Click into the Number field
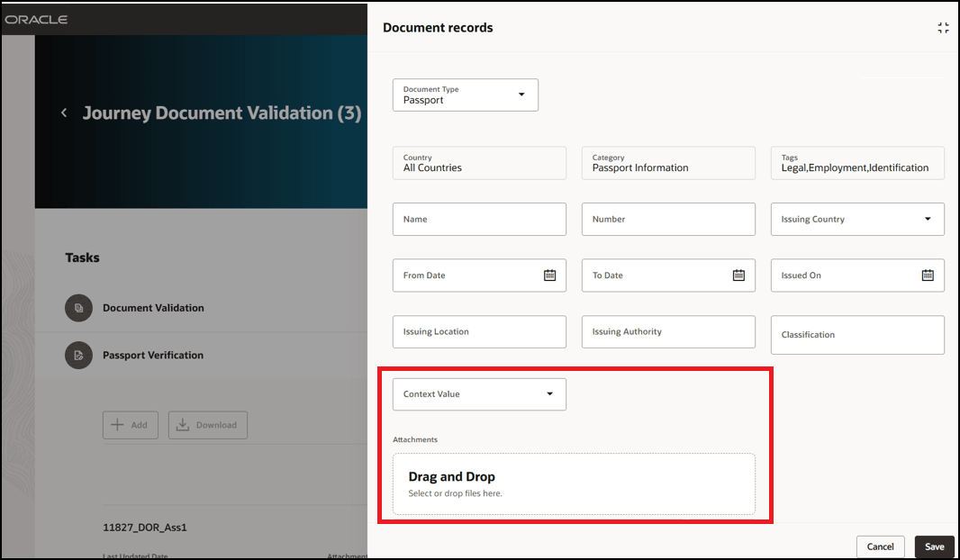The image size is (960, 560). (668, 219)
